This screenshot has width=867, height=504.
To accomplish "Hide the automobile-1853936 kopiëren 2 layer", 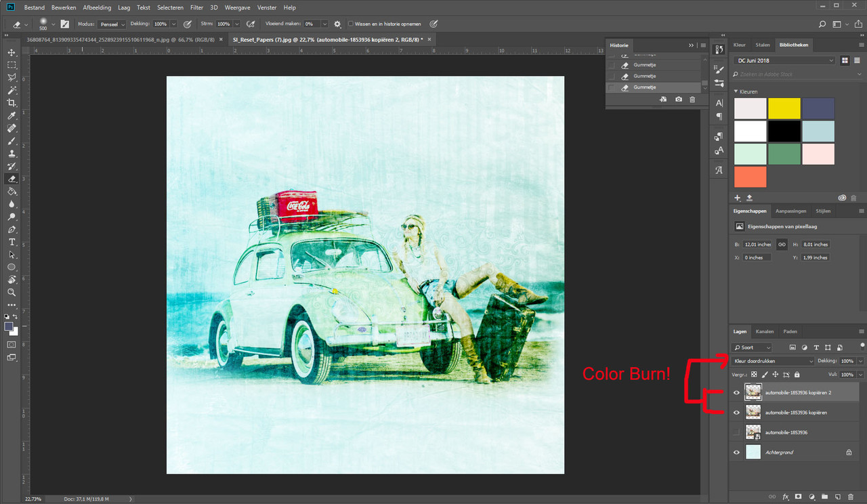I will click(x=737, y=392).
